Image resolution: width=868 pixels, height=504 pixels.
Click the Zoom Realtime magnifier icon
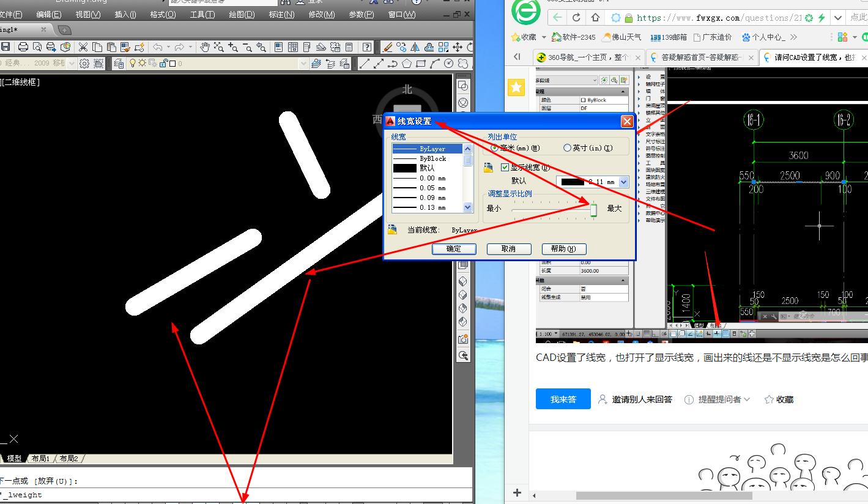tap(219, 47)
